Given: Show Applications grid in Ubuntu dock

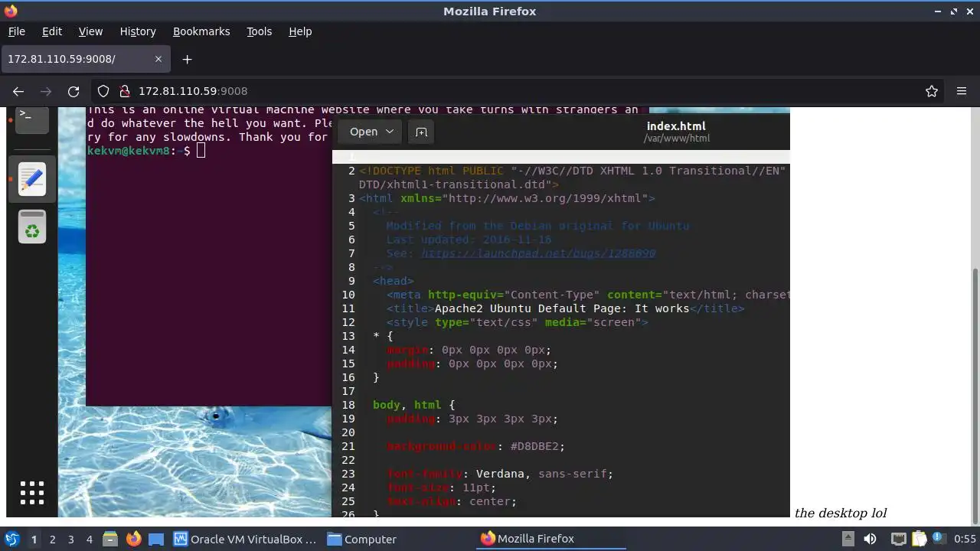Looking at the screenshot, I should (x=32, y=494).
